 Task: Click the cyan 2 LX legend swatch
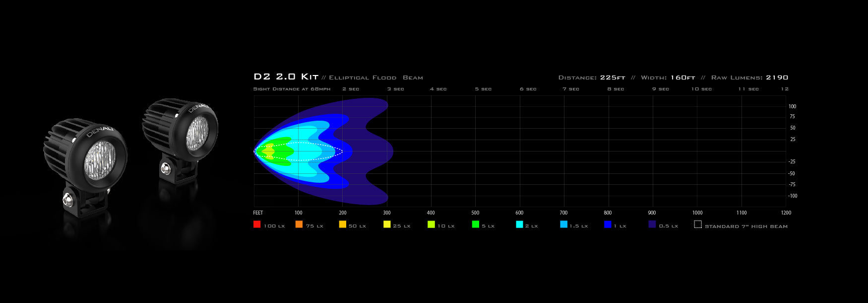(x=519, y=225)
